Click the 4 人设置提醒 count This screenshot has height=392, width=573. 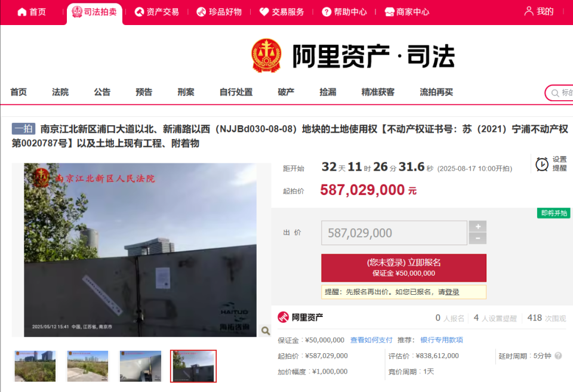click(x=495, y=318)
